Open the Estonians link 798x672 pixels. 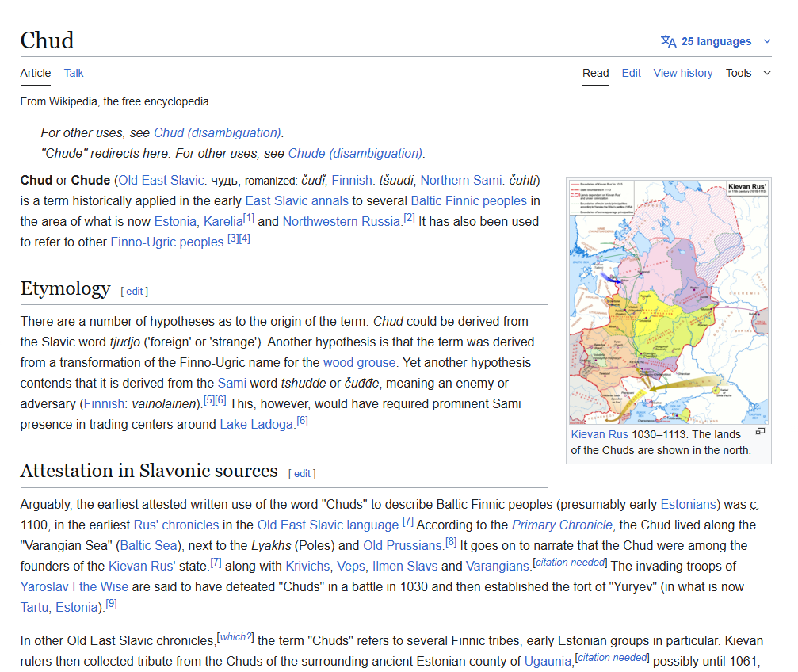coord(688,505)
